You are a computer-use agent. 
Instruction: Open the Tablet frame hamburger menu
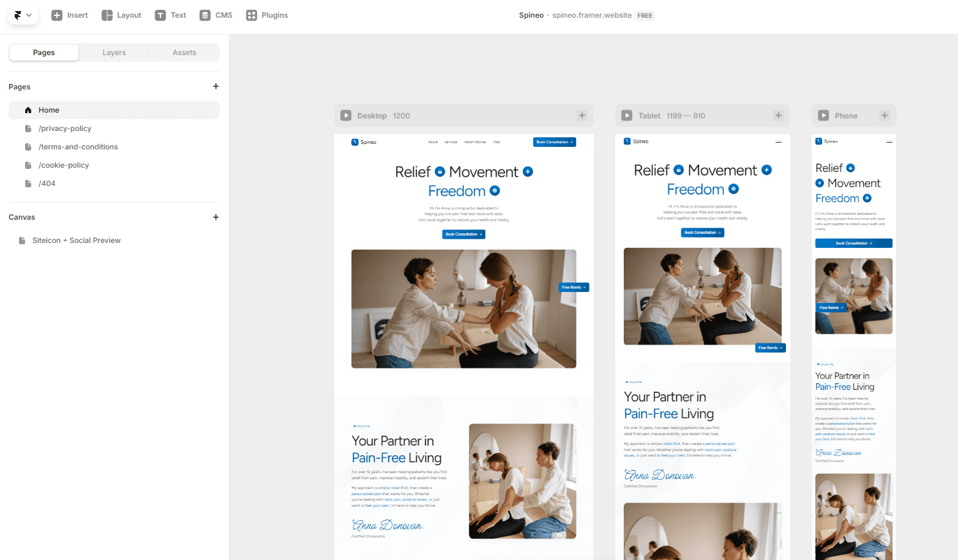[x=779, y=142]
